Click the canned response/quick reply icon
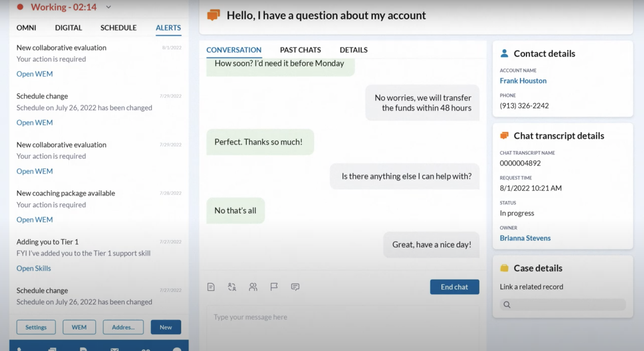644x351 pixels. click(296, 287)
